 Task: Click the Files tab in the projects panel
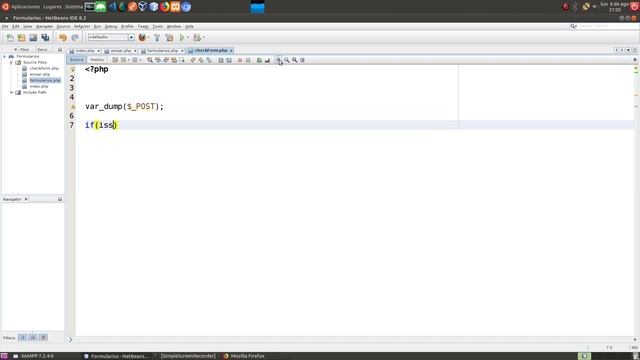pos(24,50)
